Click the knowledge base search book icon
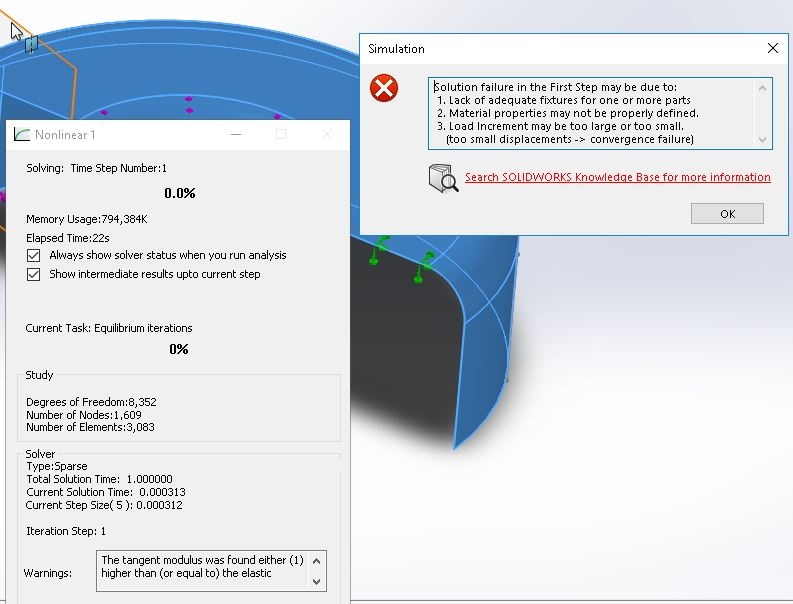The image size is (793, 604). (443, 178)
